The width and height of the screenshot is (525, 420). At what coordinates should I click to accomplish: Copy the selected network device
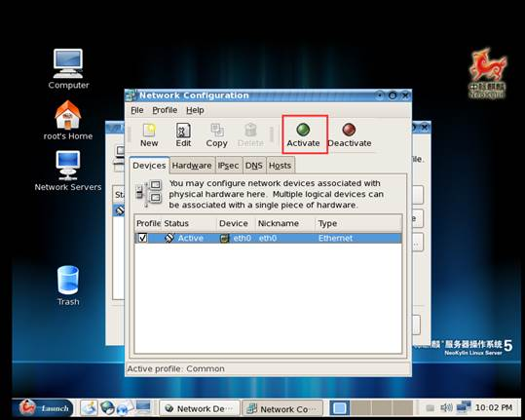(216, 135)
